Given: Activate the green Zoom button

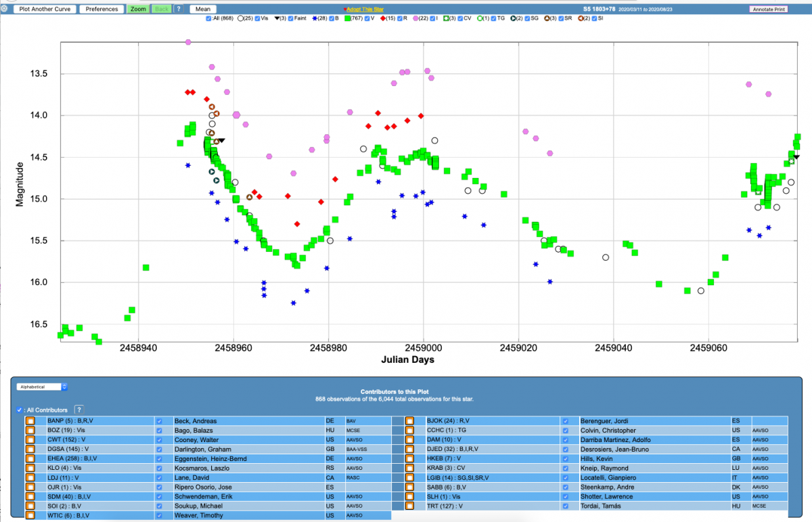Looking at the screenshot, I should click(x=138, y=9).
